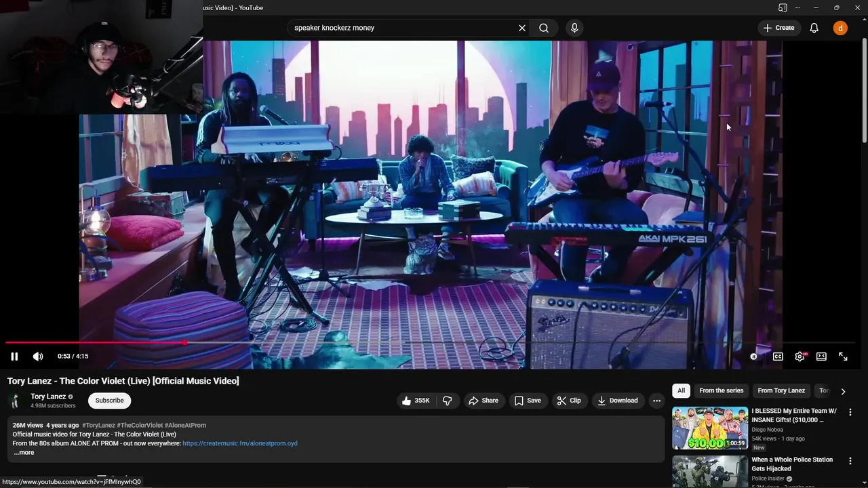Toggle closed captions CC button
Screen dimensions: 868x488
(778, 357)
